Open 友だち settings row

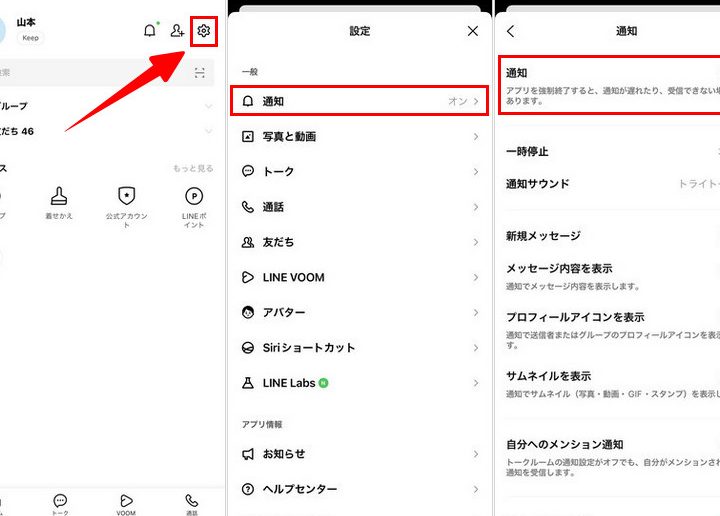(359, 242)
